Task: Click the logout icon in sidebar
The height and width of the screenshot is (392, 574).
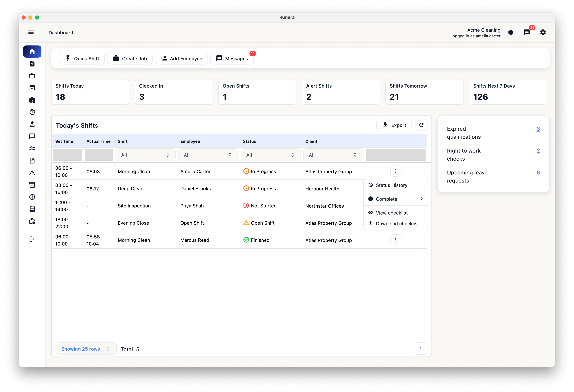Action: coord(32,239)
